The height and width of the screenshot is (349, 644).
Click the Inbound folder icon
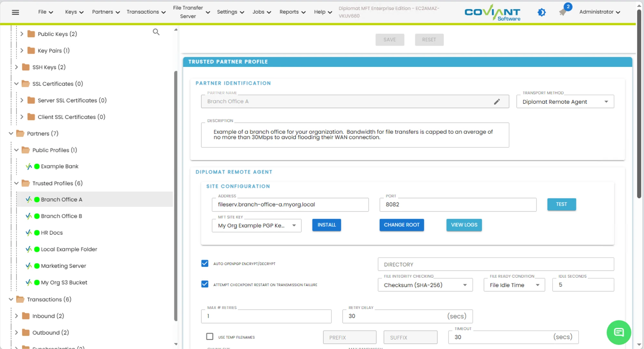point(26,316)
